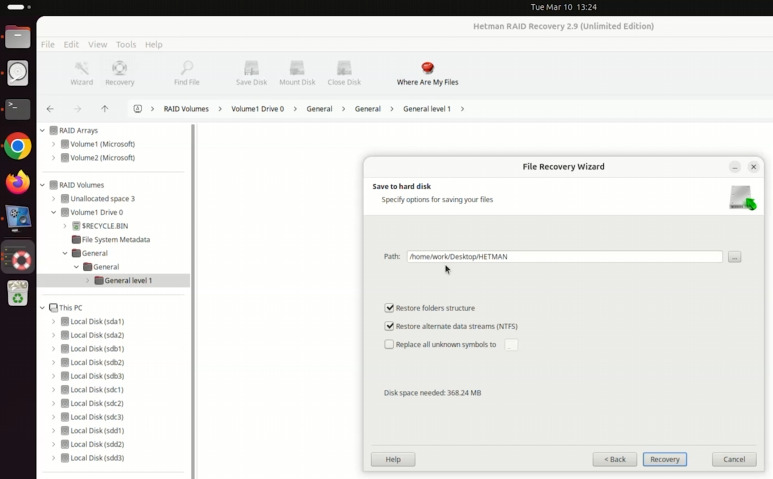Click RAID Volumes in breadcrumb
773x479 pixels.
point(186,109)
